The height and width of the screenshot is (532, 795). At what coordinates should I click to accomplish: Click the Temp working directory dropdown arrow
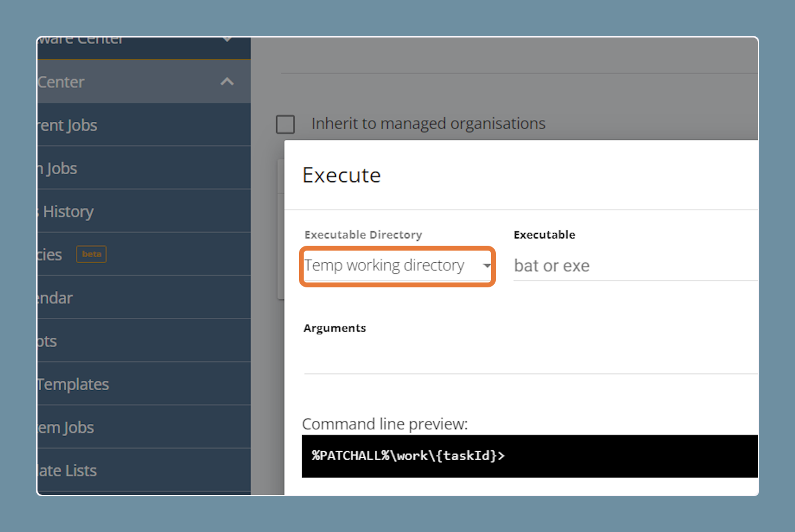pos(487,266)
